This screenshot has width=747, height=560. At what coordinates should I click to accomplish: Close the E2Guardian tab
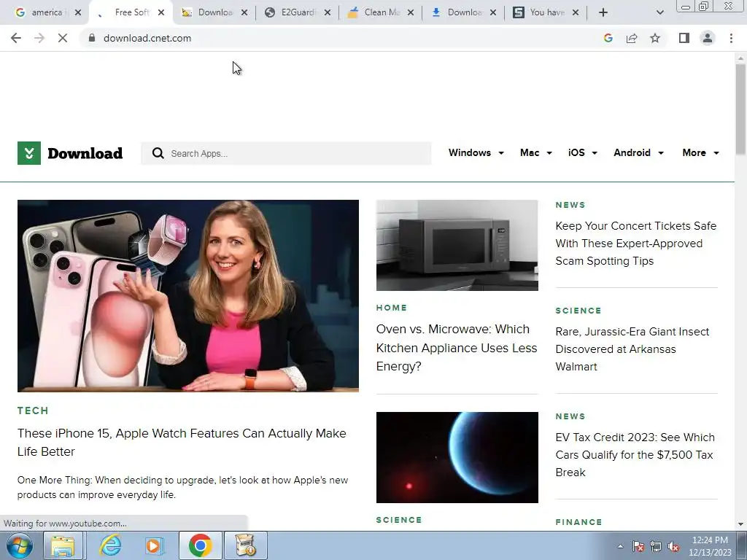coord(328,12)
